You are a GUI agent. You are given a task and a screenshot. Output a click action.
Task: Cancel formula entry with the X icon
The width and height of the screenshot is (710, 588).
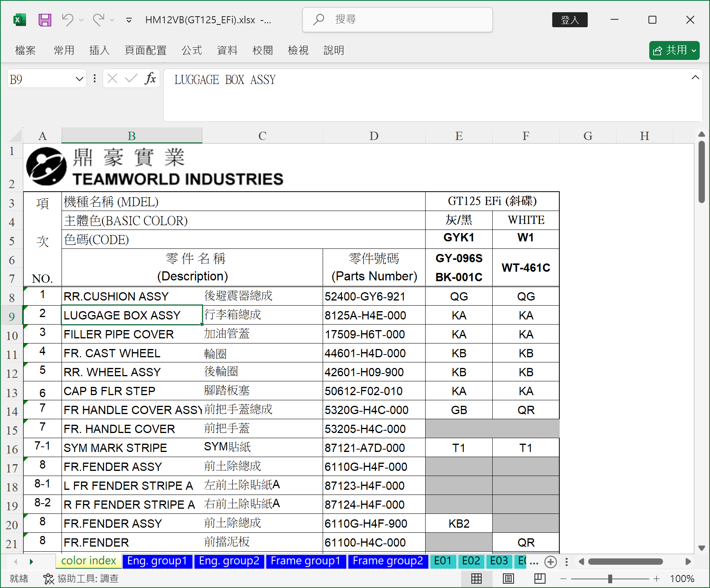112,79
